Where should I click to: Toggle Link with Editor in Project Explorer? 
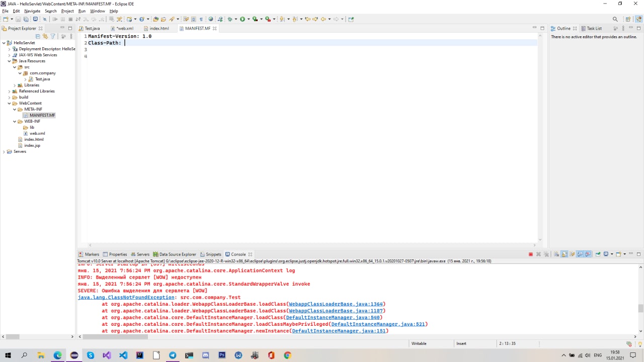(45, 36)
